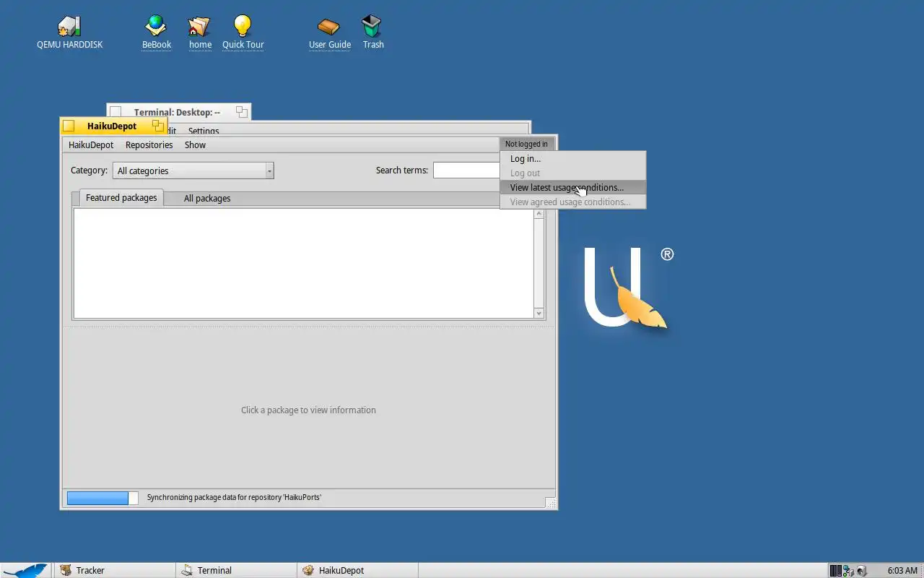Image resolution: width=924 pixels, height=578 pixels.
Task: Click the Terminal: Desktop title tab
Action: 177,112
